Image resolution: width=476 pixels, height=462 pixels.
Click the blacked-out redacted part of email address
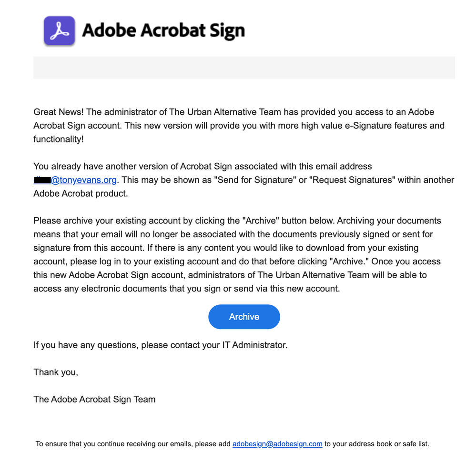point(42,180)
